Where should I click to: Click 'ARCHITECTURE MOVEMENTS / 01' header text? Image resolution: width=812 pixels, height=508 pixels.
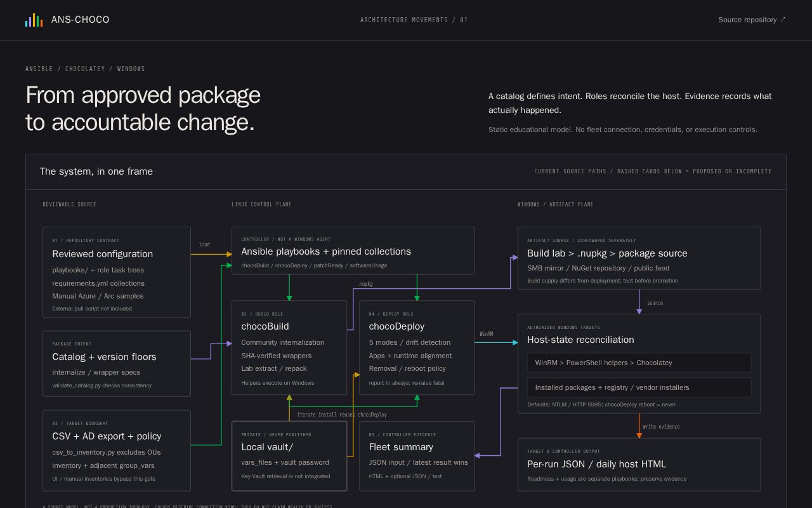414,20
